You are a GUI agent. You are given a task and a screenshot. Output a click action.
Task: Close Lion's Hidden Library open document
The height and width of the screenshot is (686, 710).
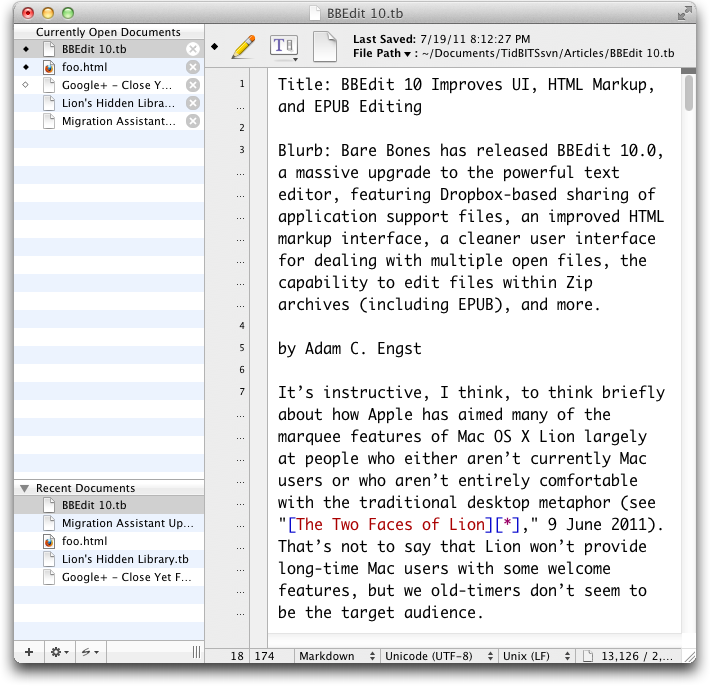(x=193, y=103)
